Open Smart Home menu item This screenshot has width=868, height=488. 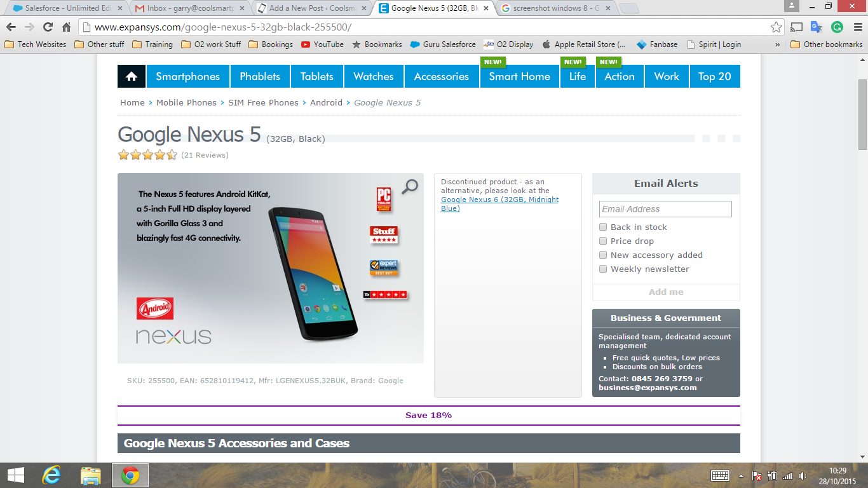pos(520,76)
